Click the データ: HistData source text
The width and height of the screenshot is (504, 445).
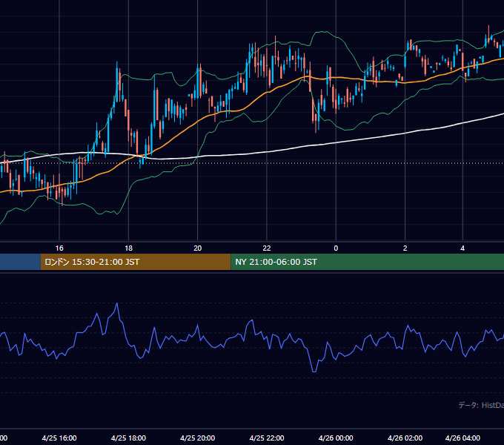481,405
